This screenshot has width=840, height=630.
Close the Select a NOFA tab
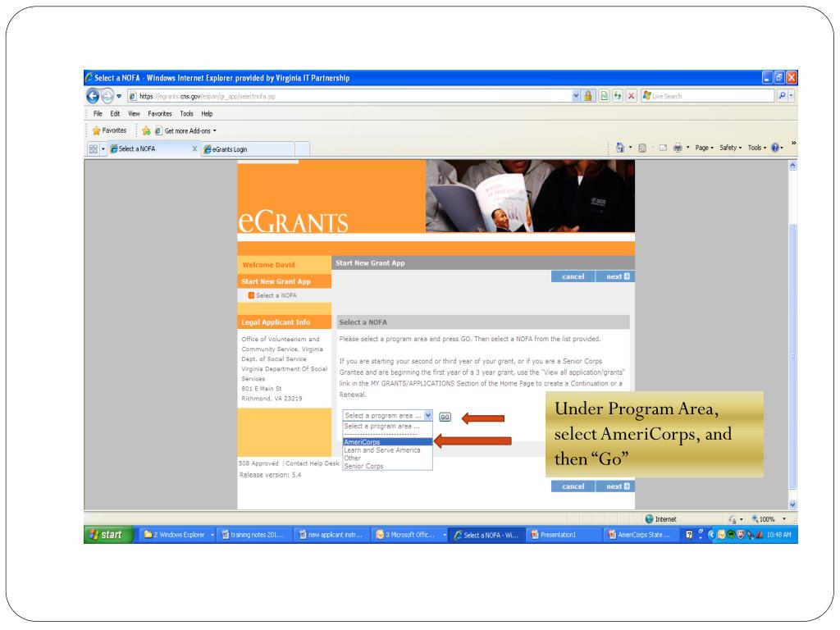(x=194, y=149)
